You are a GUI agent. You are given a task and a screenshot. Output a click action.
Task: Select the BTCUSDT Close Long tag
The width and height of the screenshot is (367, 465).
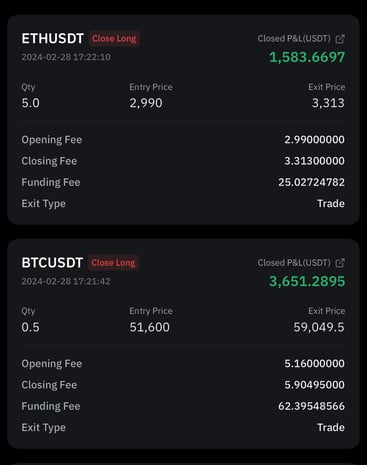click(113, 263)
